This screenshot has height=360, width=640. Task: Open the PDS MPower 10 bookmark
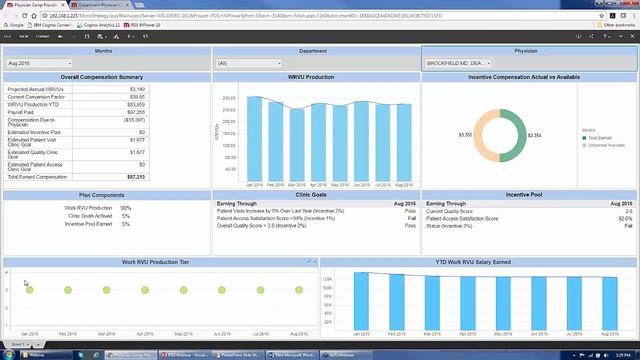tap(142, 25)
